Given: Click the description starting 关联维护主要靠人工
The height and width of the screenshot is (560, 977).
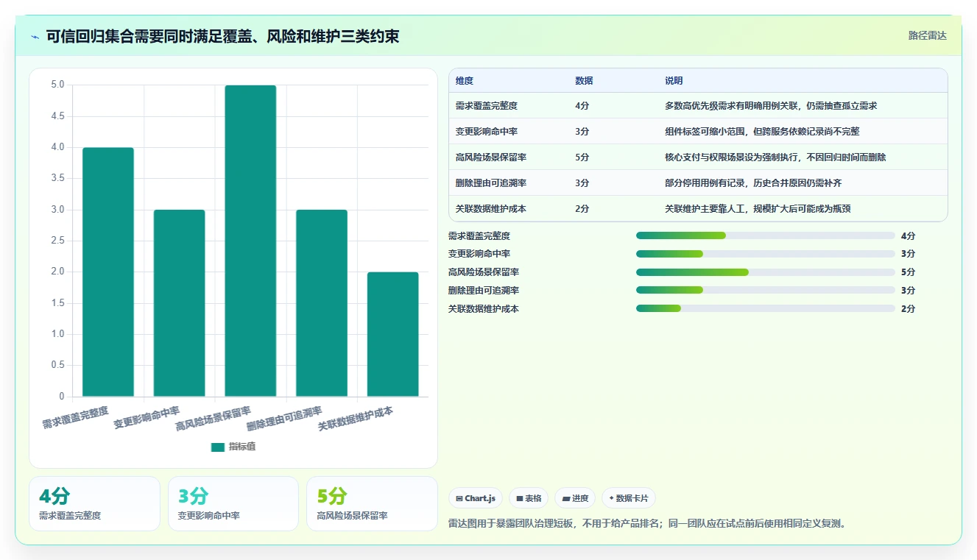Looking at the screenshot, I should 758,209.
